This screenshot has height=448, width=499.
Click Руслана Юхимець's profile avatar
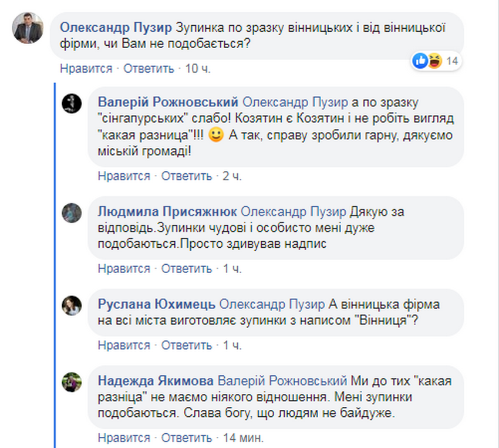coord(72,305)
